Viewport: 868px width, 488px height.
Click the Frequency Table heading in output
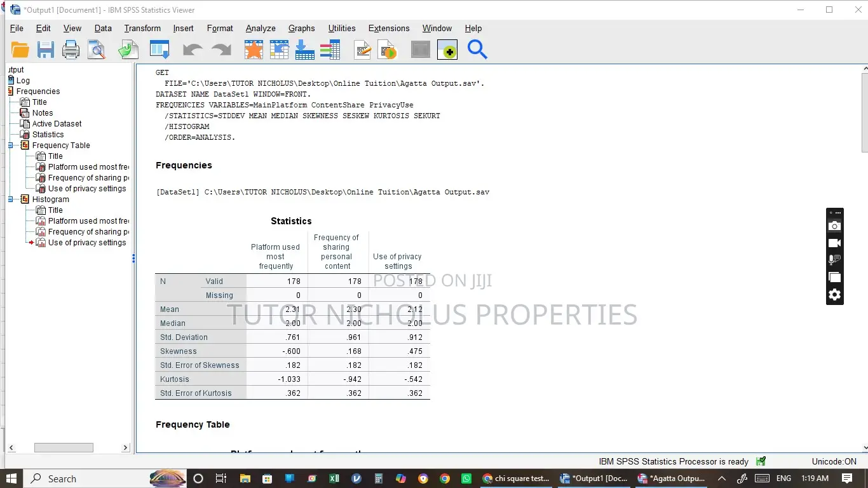tap(193, 424)
